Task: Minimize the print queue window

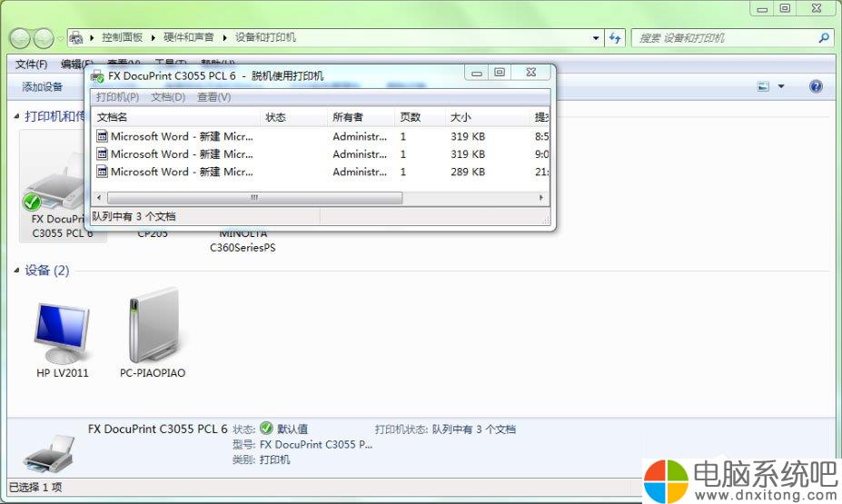Action: [477, 73]
